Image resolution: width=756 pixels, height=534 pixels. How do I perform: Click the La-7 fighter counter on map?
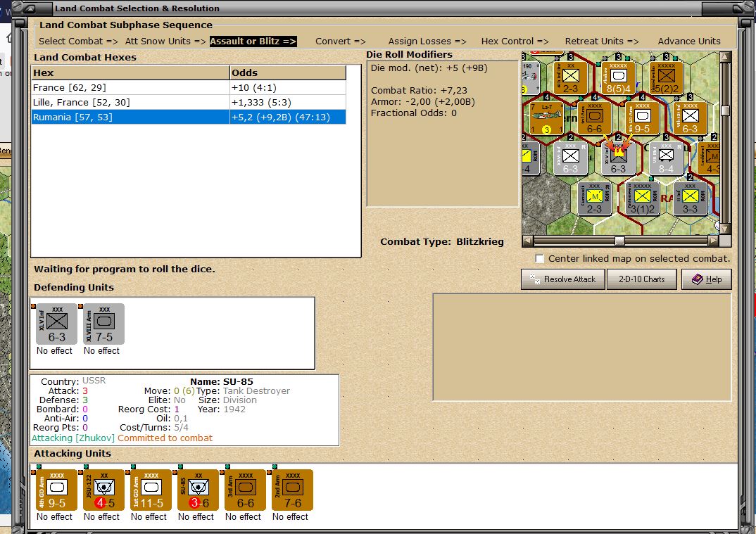[x=547, y=118]
